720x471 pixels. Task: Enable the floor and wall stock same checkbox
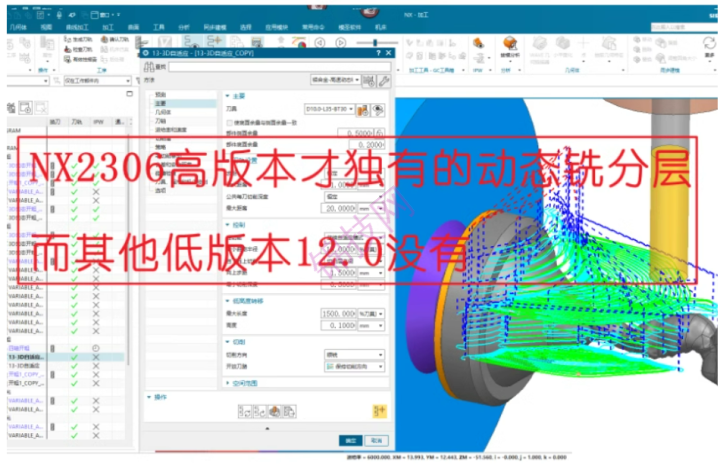click(232, 121)
